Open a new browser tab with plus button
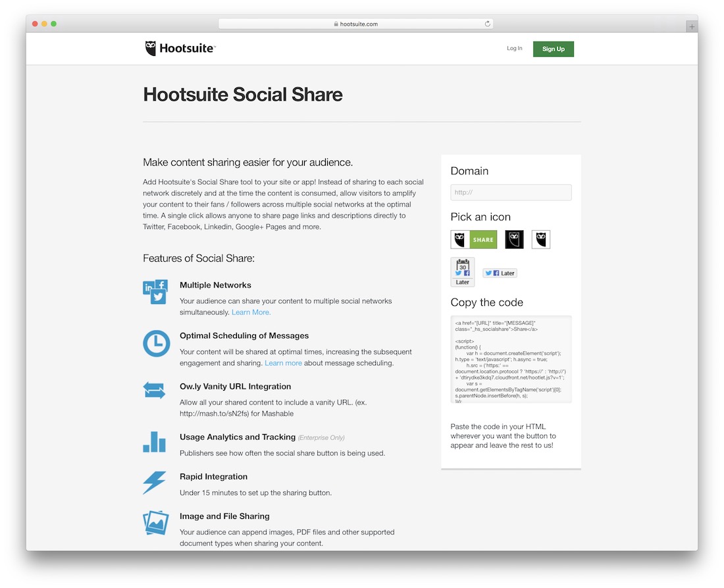Viewport: 724px width, 588px height. [692, 27]
